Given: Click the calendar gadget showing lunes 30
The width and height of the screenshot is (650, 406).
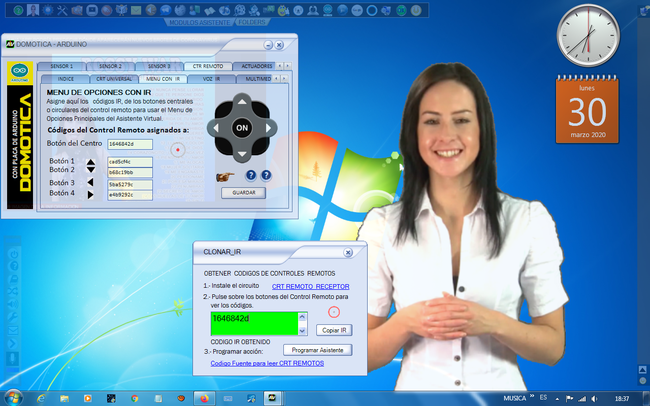Looking at the screenshot, I should click(587, 109).
